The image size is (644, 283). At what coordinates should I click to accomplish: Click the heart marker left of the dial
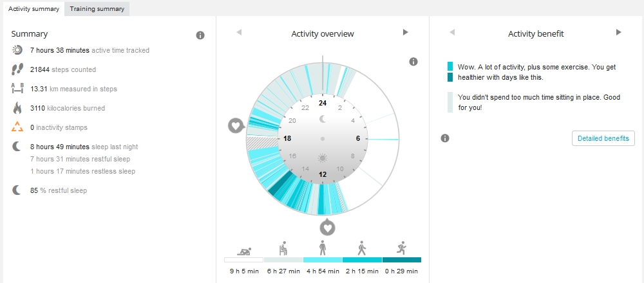click(x=236, y=125)
